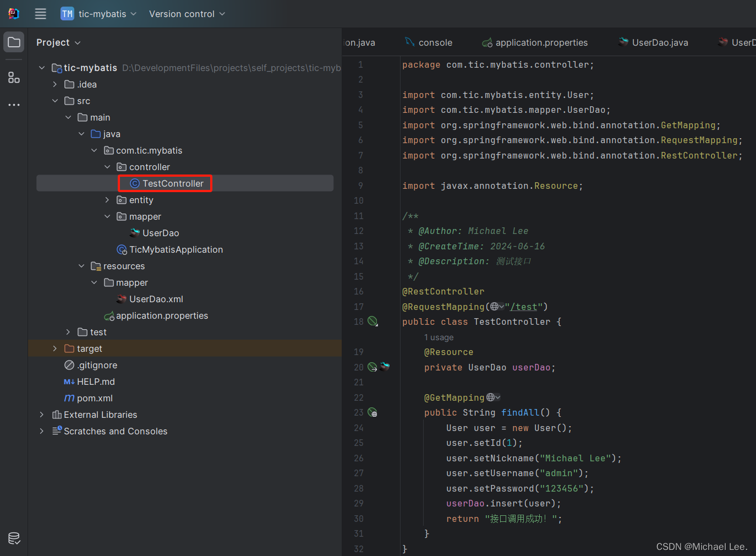
Task: Click the globe icon after @RequestMapping
Action: (x=494, y=307)
